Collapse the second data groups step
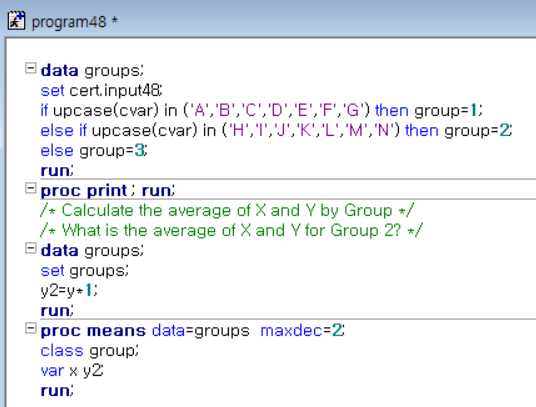Image resolution: width=536 pixels, height=407 pixels. click(30, 248)
